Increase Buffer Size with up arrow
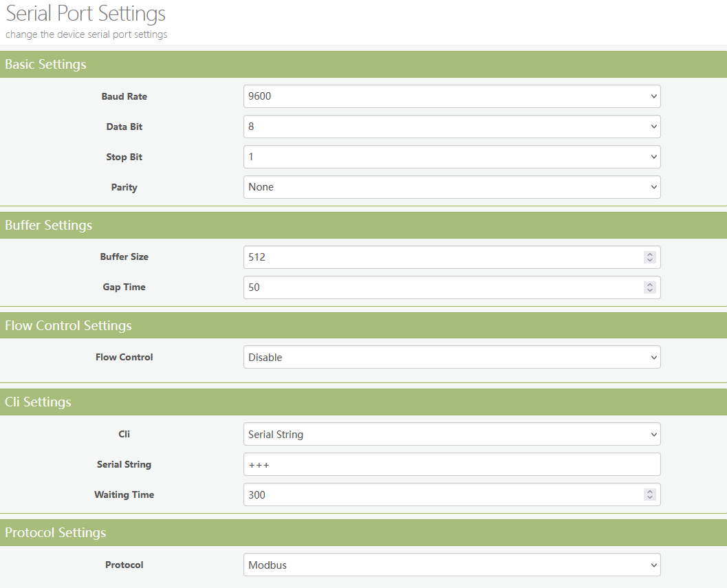Image resolution: width=727 pixels, height=588 pixels. point(650,254)
